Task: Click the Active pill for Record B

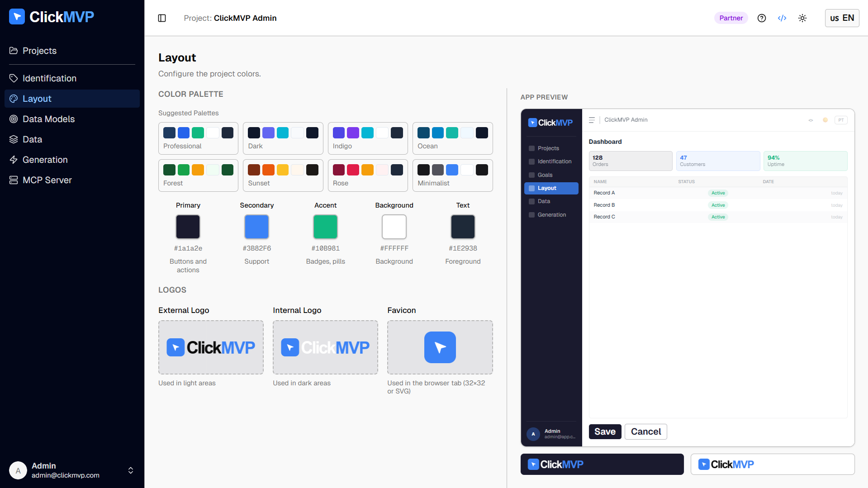Action: 718,205
